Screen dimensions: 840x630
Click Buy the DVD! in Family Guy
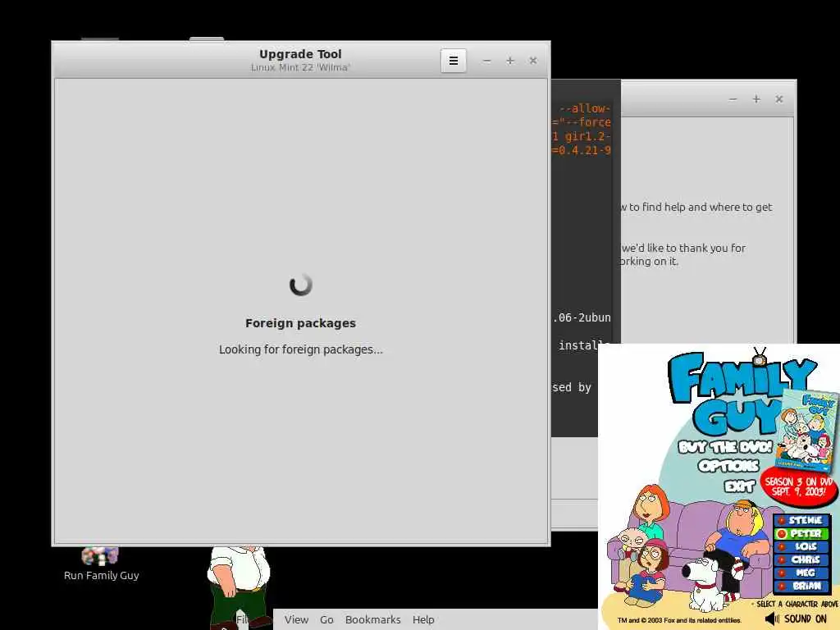[725, 447]
